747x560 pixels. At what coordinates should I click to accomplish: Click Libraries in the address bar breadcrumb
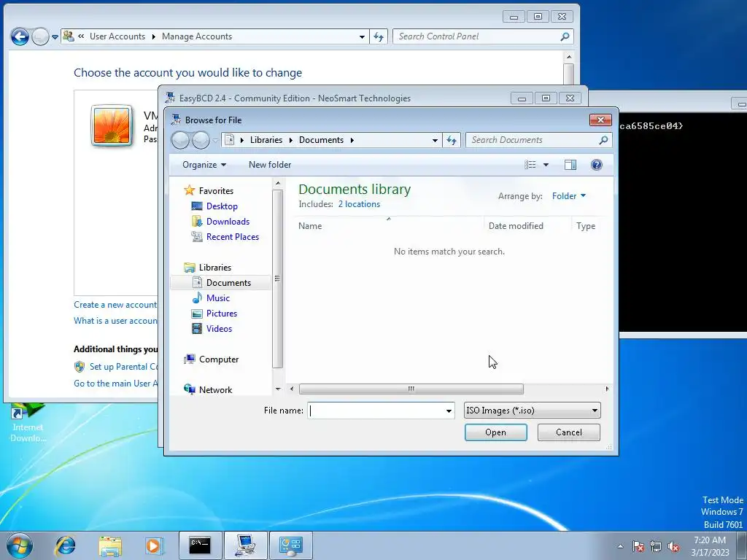click(x=266, y=140)
